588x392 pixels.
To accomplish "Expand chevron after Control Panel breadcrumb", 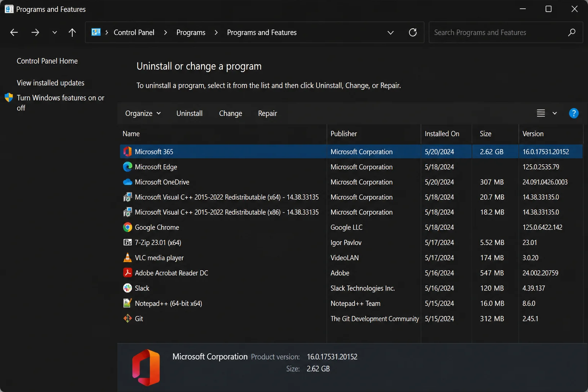I will click(x=165, y=33).
